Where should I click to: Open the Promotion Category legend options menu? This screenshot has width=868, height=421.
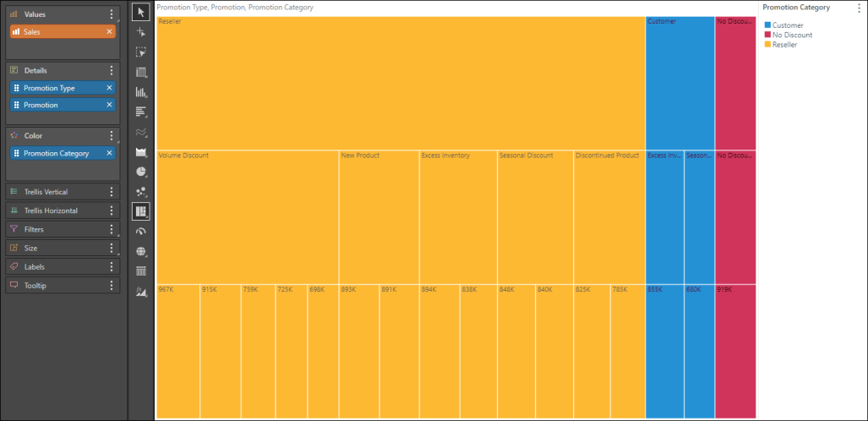(x=859, y=8)
